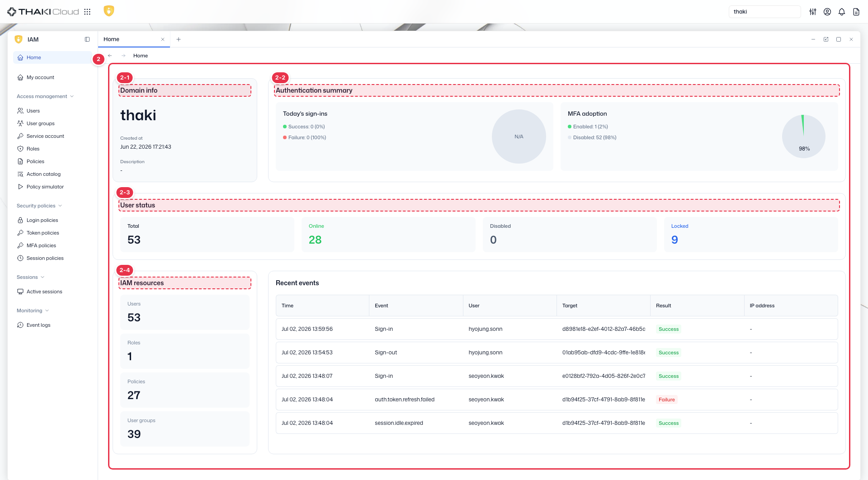Open My account page
The image size is (868, 480).
[52, 77]
